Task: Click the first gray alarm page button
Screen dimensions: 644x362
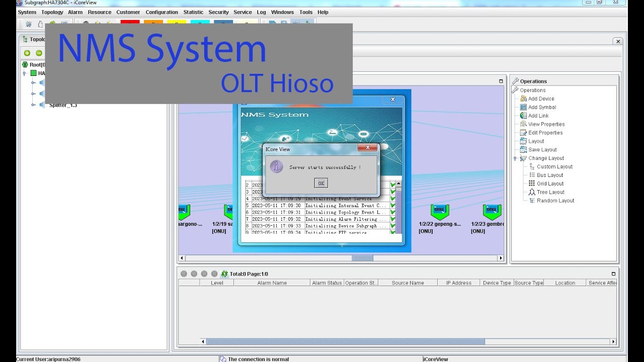Action: tap(184, 274)
